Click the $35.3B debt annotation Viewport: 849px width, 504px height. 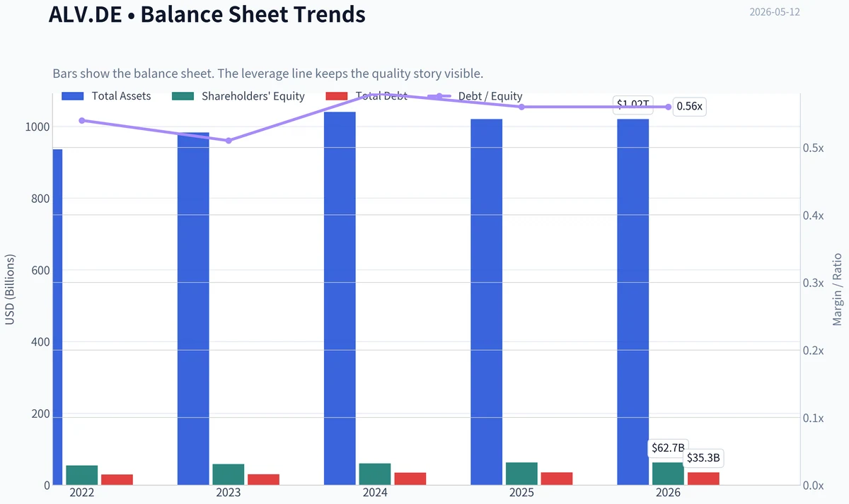coord(703,457)
